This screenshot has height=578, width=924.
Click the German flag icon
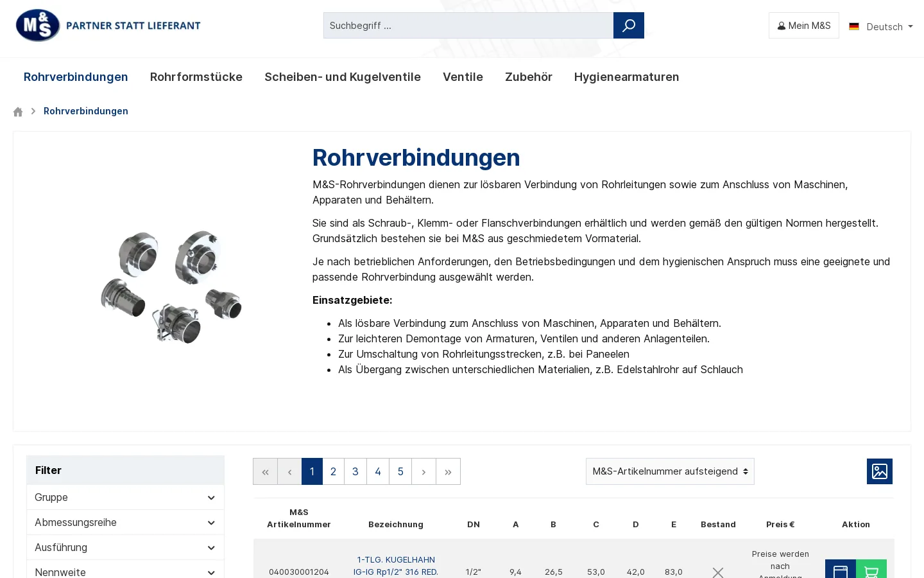854,26
